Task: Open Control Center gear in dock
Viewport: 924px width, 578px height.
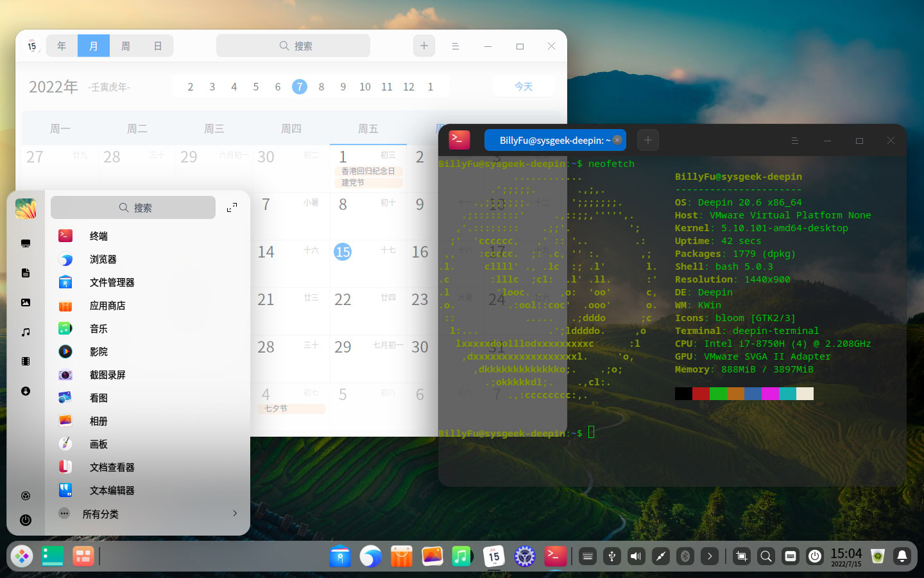Action: pyautogui.click(x=525, y=556)
